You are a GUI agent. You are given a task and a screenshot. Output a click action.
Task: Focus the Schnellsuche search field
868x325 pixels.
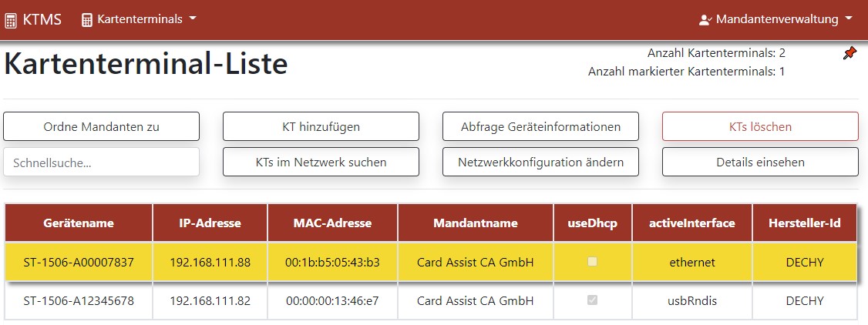101,162
